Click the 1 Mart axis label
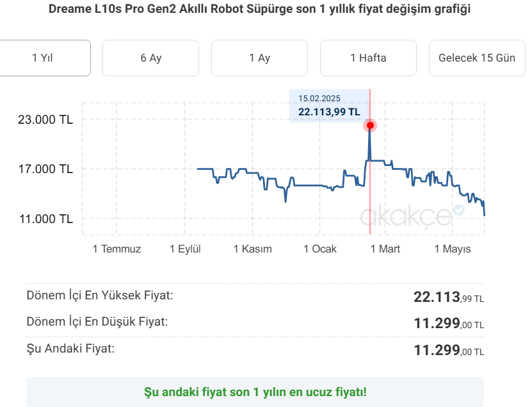The height and width of the screenshot is (407, 532). 385,249
